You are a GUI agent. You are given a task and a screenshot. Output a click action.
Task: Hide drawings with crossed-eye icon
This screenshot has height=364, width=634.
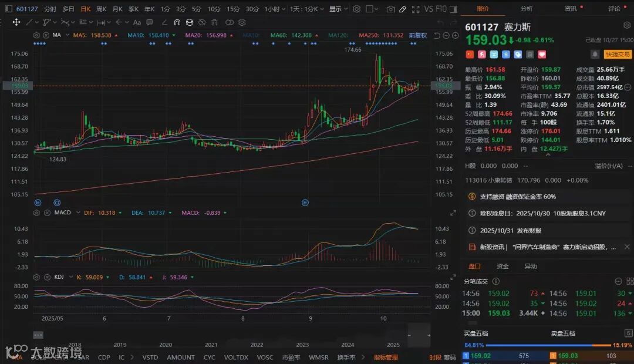202,22
